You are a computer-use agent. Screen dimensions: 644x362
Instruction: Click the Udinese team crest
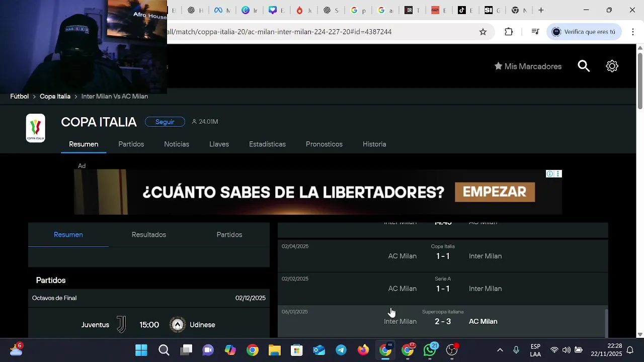pyautogui.click(x=177, y=325)
